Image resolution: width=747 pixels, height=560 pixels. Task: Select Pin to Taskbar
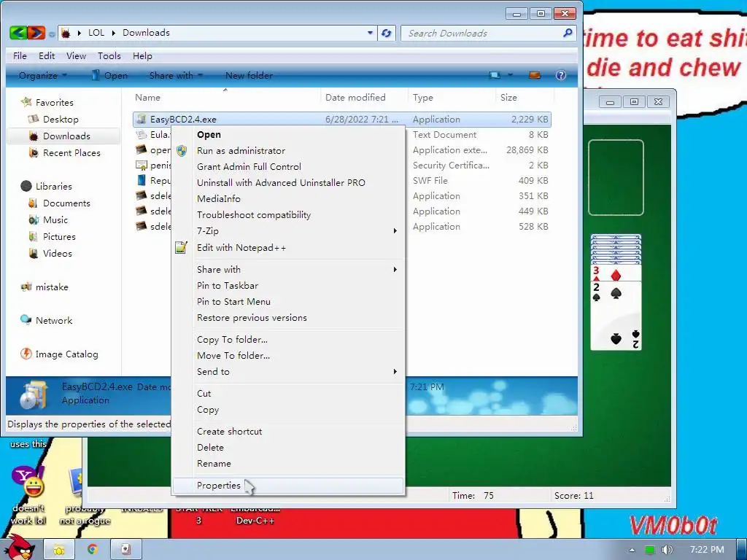tap(228, 286)
